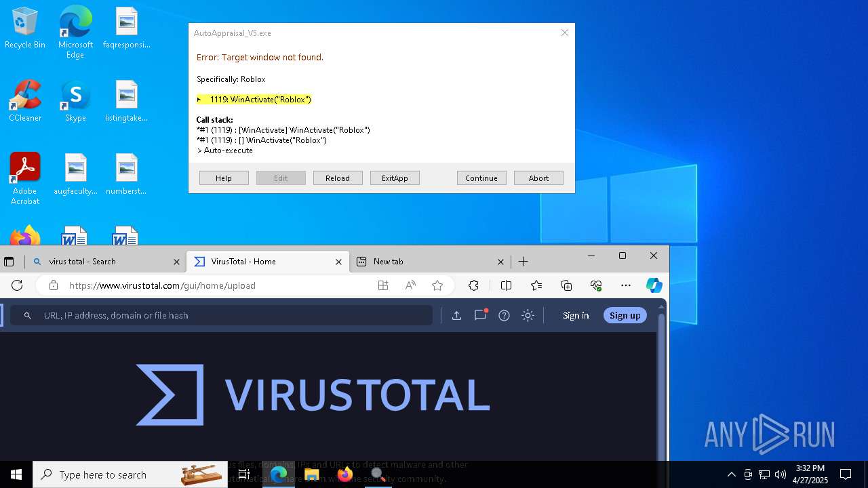Open Edge Collections icon

click(x=566, y=285)
